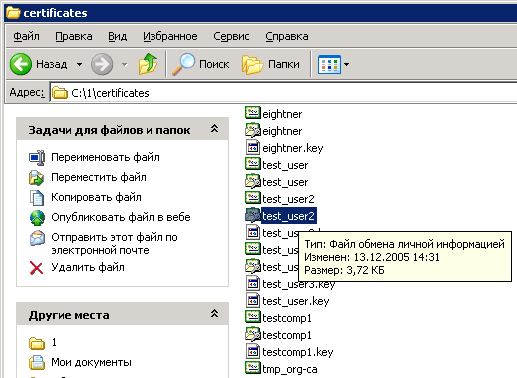Select test_user2 certificate above highlighted row

280,199
